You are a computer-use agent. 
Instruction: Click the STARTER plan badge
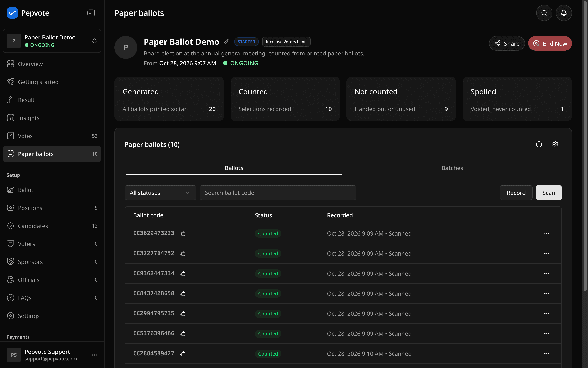click(x=246, y=42)
